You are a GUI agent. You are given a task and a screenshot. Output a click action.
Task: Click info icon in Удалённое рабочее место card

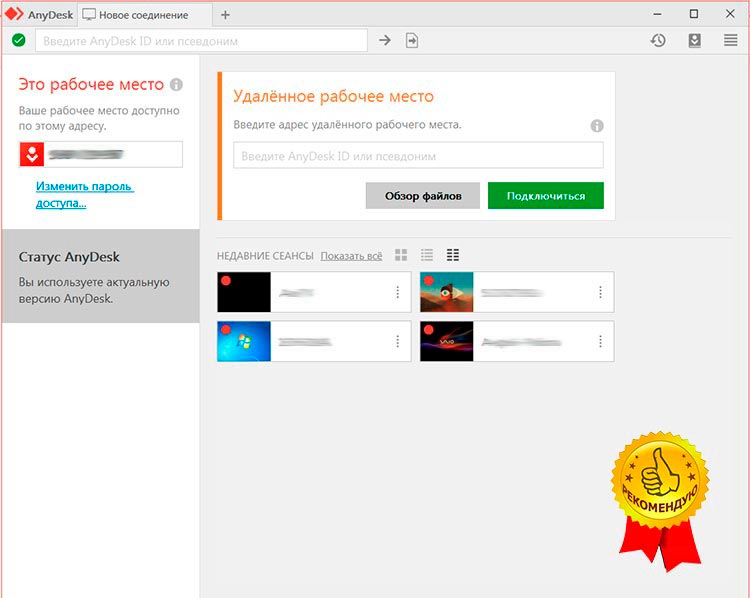tap(597, 126)
